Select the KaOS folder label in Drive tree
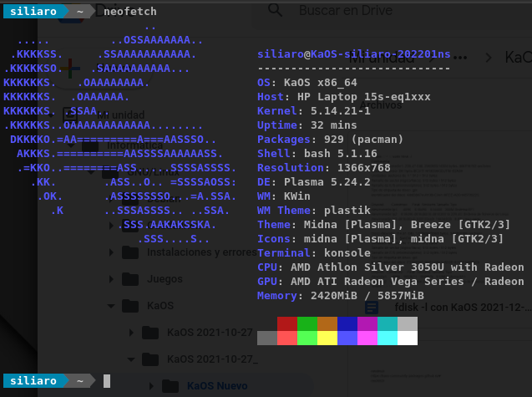The height and width of the screenshot is (397, 532). (x=160, y=306)
